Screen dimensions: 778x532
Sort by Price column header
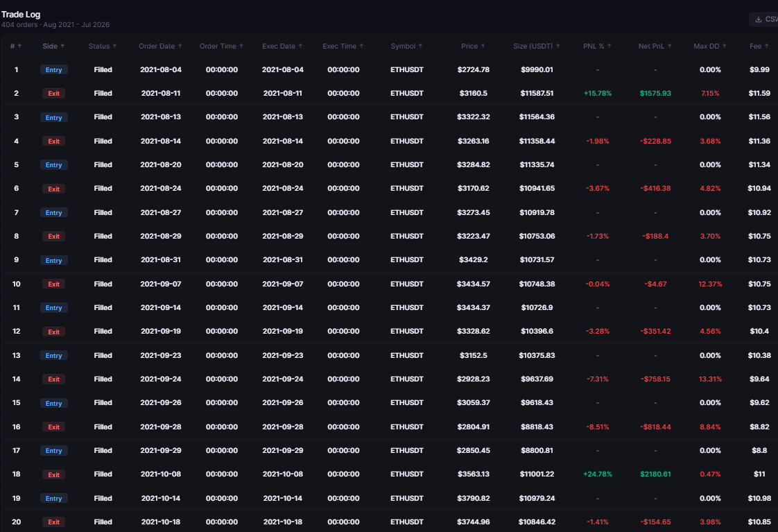pyautogui.click(x=473, y=46)
